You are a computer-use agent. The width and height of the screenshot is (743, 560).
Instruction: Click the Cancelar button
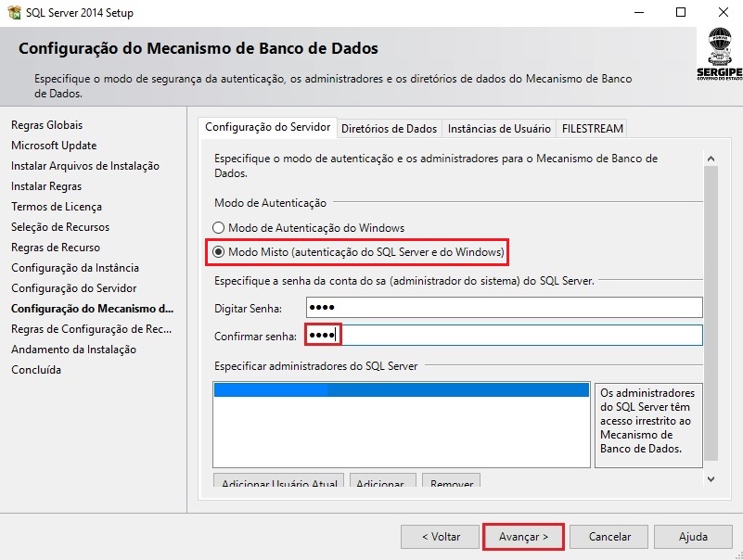609,537
